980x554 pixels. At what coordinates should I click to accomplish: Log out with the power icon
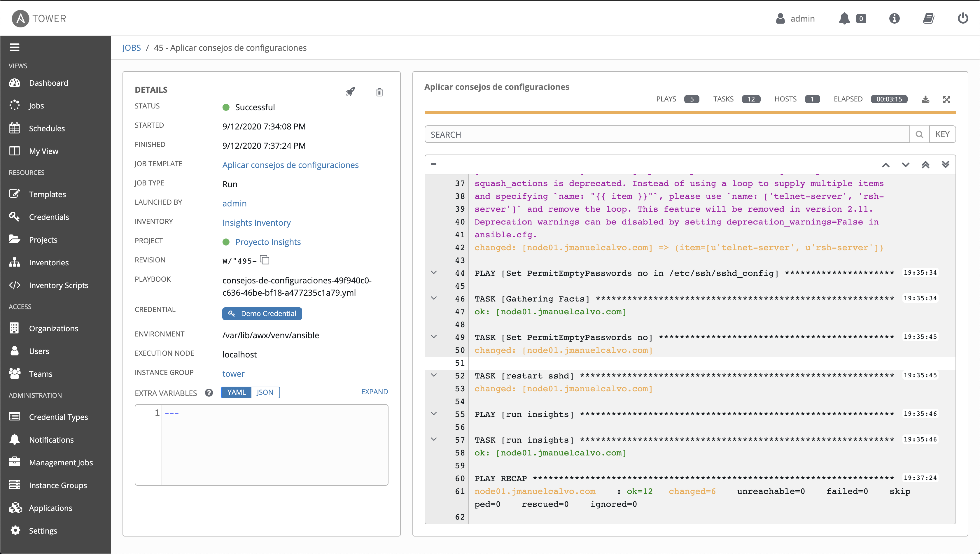[963, 18]
